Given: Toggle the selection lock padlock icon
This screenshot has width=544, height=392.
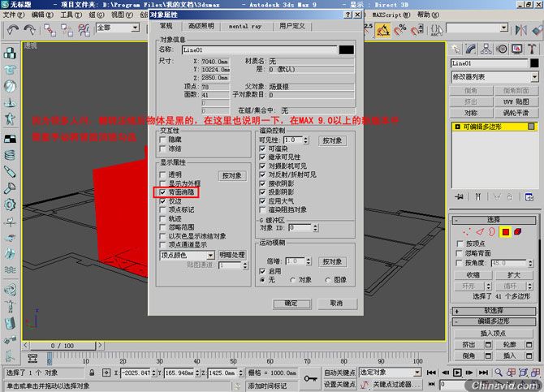Looking at the screenshot, I should pyautogui.click(x=92, y=373).
